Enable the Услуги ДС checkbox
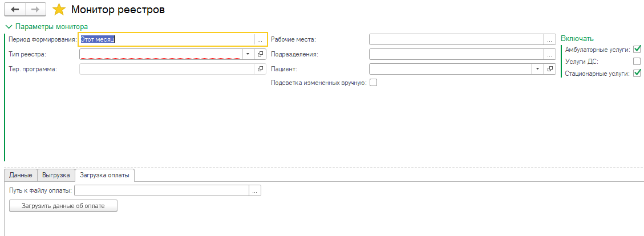644x236 pixels. pyautogui.click(x=637, y=62)
